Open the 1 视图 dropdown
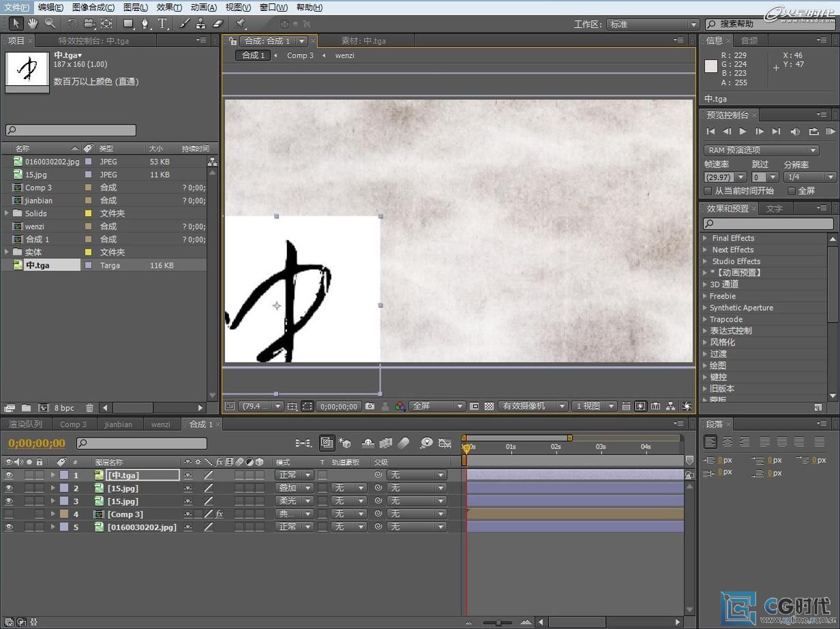Screen dimensions: 840x629 pyautogui.click(x=594, y=406)
